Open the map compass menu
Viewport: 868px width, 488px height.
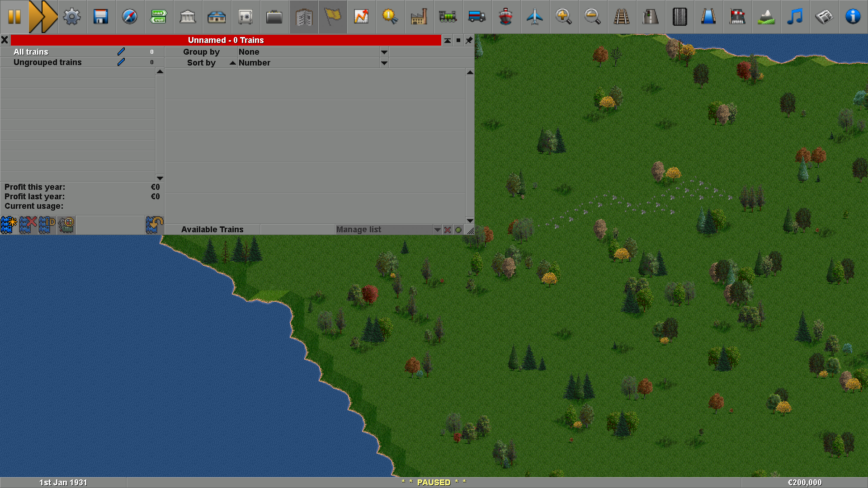tap(130, 17)
